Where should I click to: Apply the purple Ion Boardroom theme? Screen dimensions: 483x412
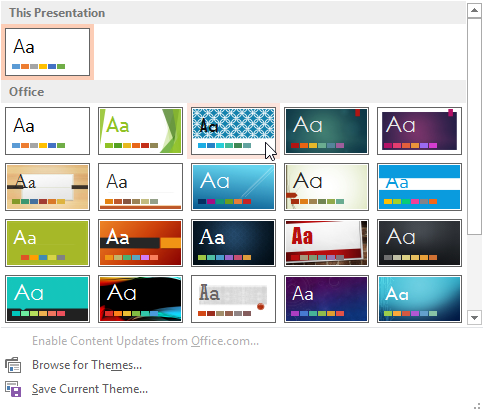[419, 131]
